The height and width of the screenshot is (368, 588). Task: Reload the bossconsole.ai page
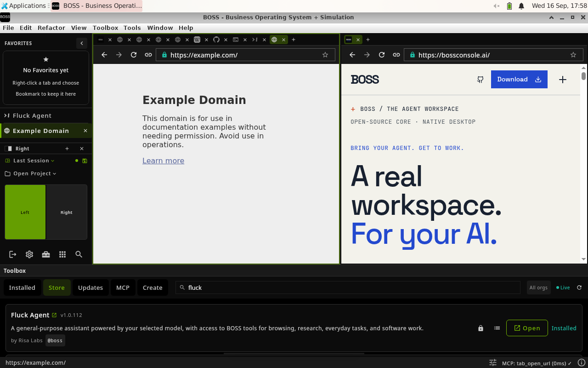[x=382, y=55]
